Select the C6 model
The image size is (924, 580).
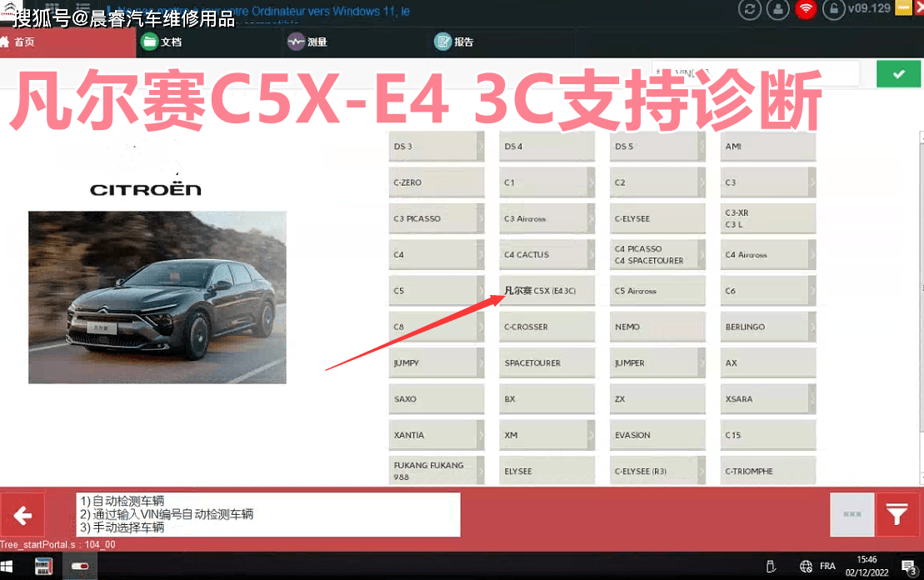(x=768, y=291)
